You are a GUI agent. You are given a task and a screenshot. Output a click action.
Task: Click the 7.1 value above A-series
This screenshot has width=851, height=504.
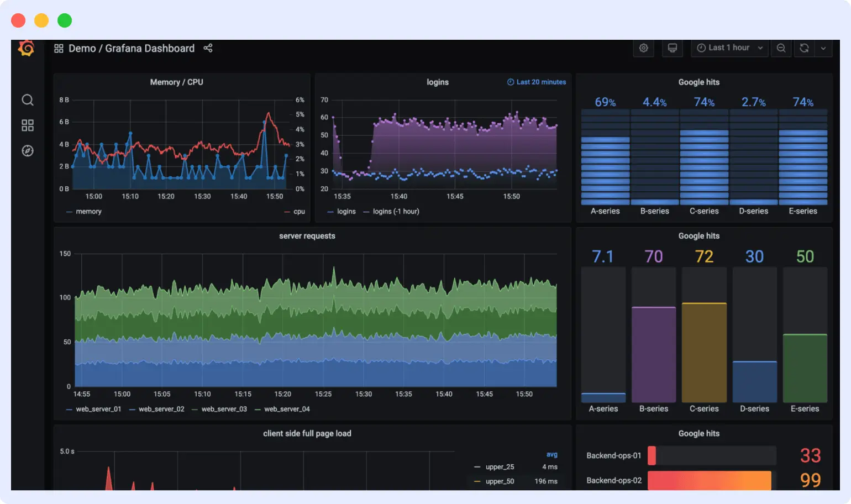tap(603, 256)
